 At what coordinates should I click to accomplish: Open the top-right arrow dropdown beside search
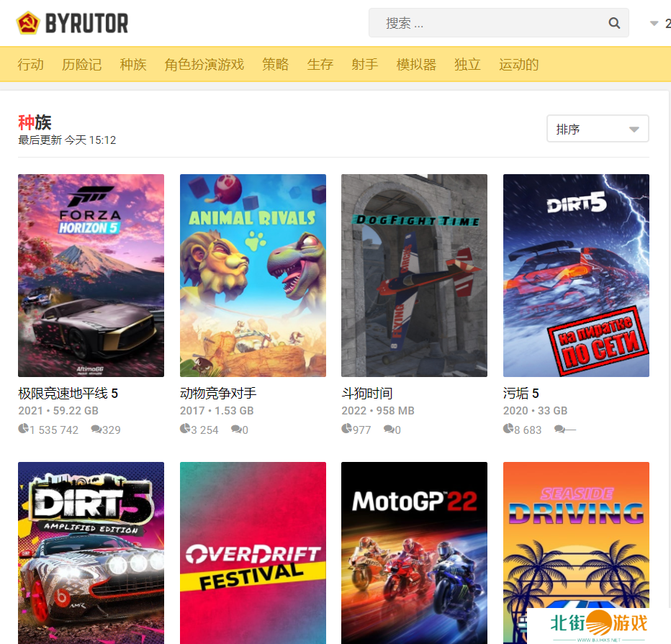pyautogui.click(x=654, y=24)
